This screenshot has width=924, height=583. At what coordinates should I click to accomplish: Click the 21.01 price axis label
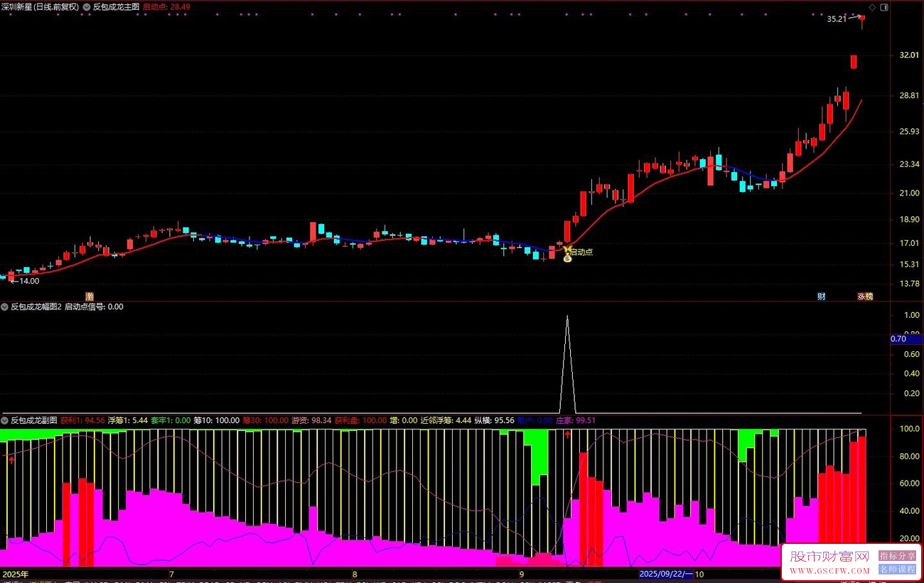909,193
